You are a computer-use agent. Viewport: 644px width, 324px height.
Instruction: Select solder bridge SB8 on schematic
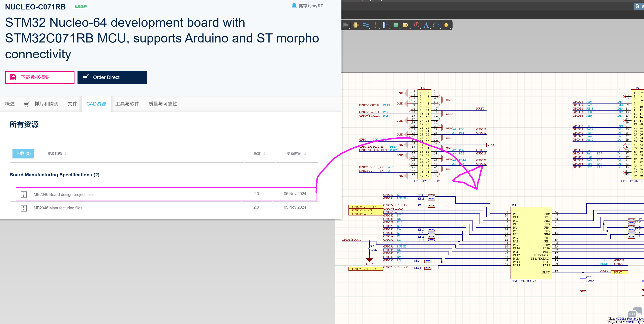(431, 196)
